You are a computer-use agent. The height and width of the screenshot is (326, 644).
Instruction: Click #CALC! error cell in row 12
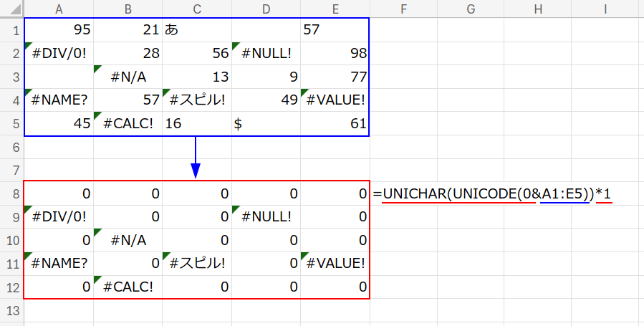[x=128, y=287]
